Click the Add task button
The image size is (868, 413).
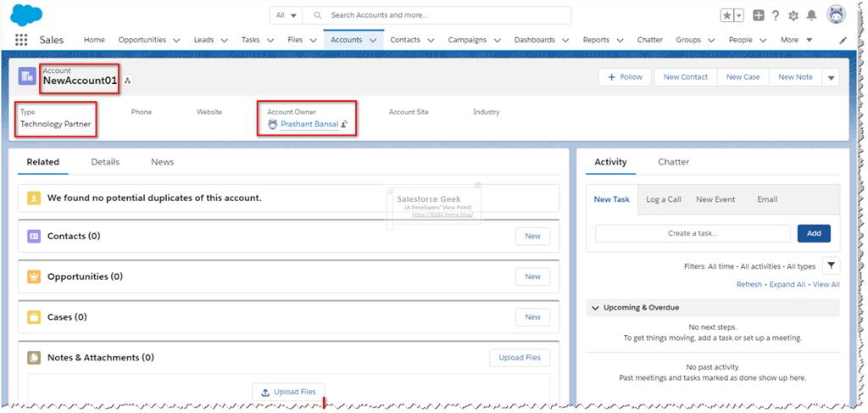814,233
